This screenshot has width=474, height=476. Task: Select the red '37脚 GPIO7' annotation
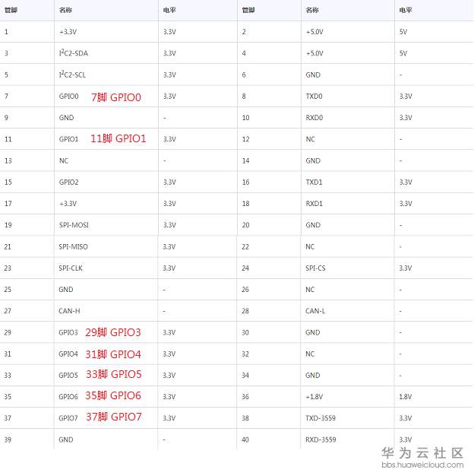point(113,417)
